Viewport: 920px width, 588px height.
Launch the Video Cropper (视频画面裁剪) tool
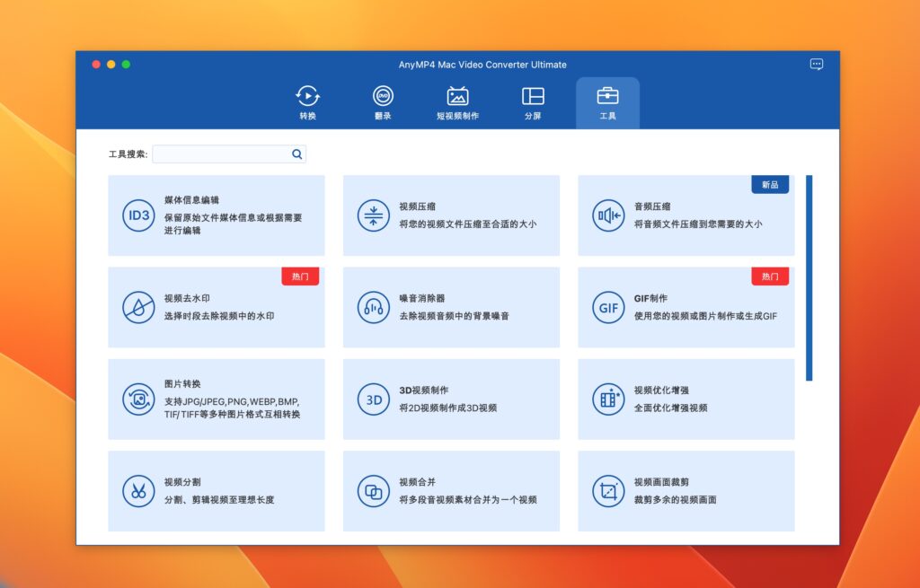point(686,490)
